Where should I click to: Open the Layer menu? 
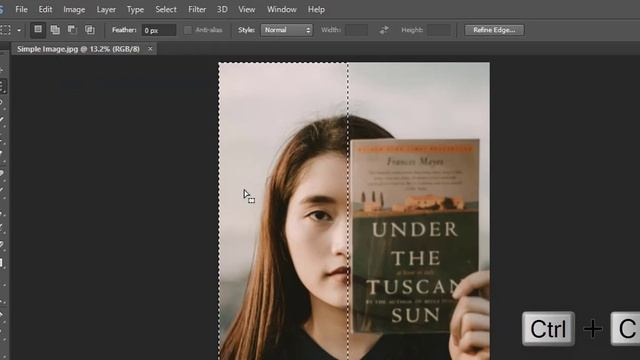click(106, 9)
